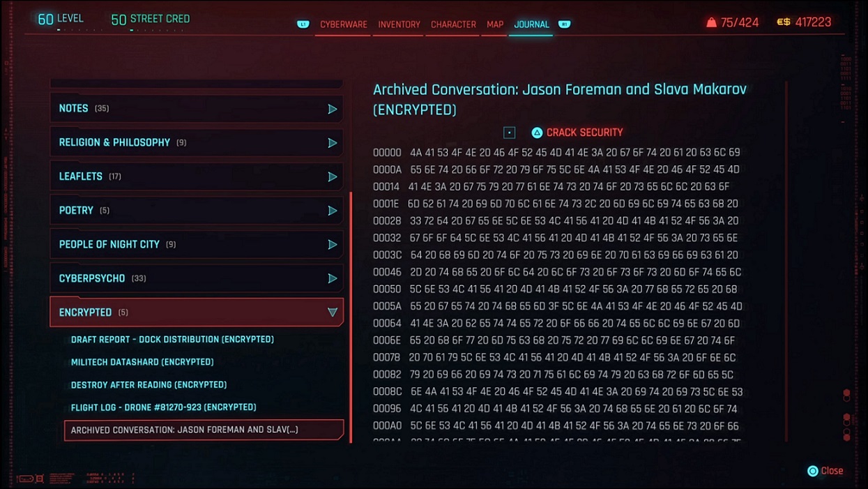The width and height of the screenshot is (868, 489).
Task: Open the Inventory tab
Action: point(399,24)
